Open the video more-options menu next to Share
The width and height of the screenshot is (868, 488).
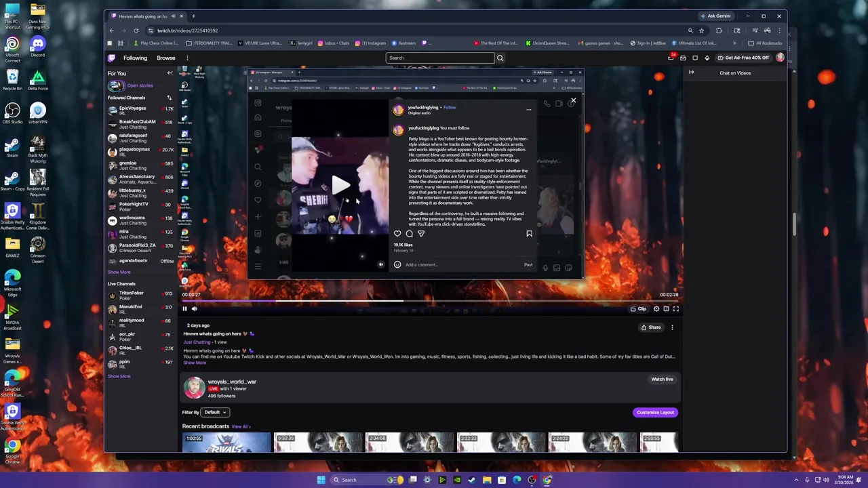[x=672, y=327]
